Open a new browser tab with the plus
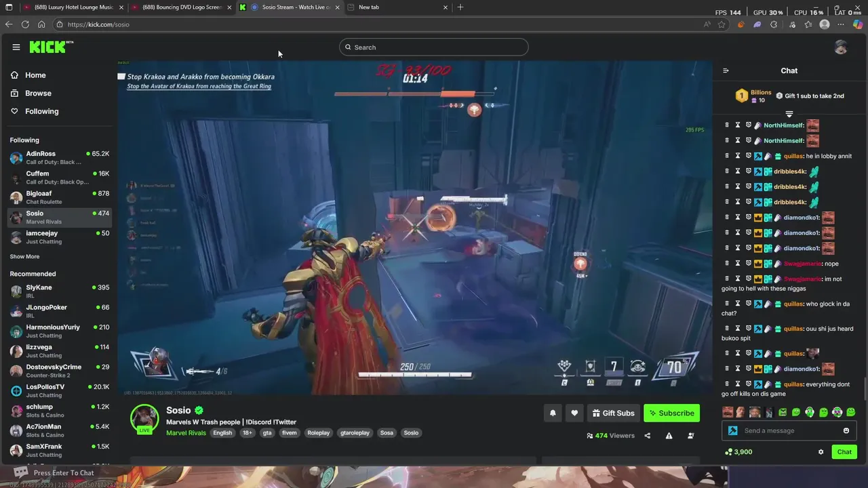 coord(460,7)
